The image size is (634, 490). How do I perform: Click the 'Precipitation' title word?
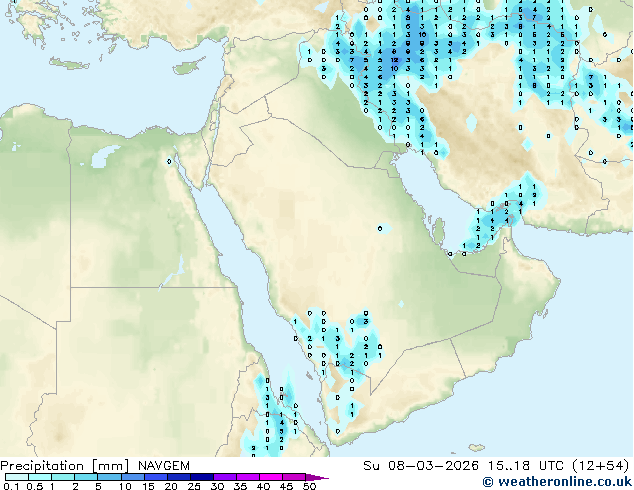click(42, 466)
